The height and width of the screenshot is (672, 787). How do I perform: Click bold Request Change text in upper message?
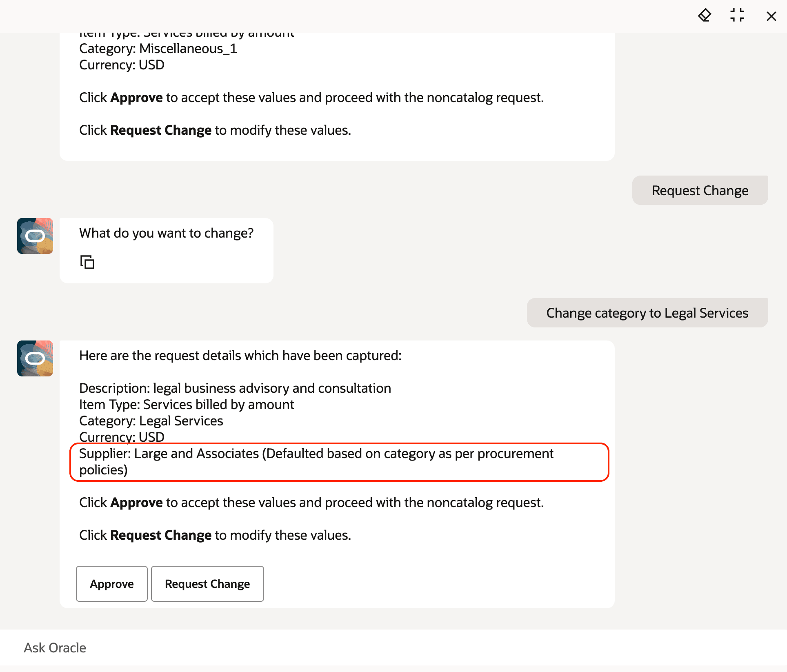[161, 130]
